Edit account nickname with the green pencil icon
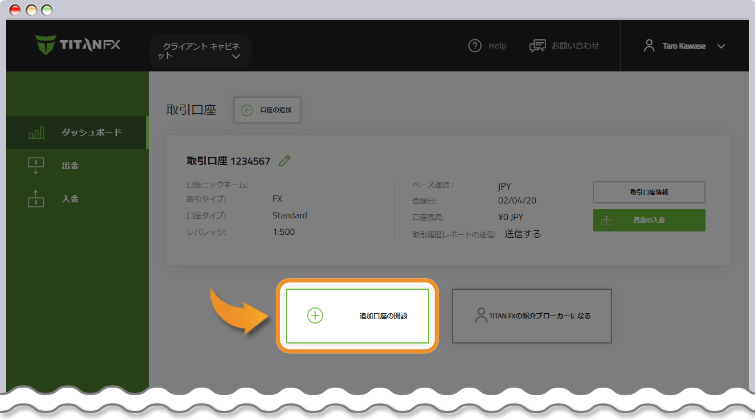 tap(285, 160)
